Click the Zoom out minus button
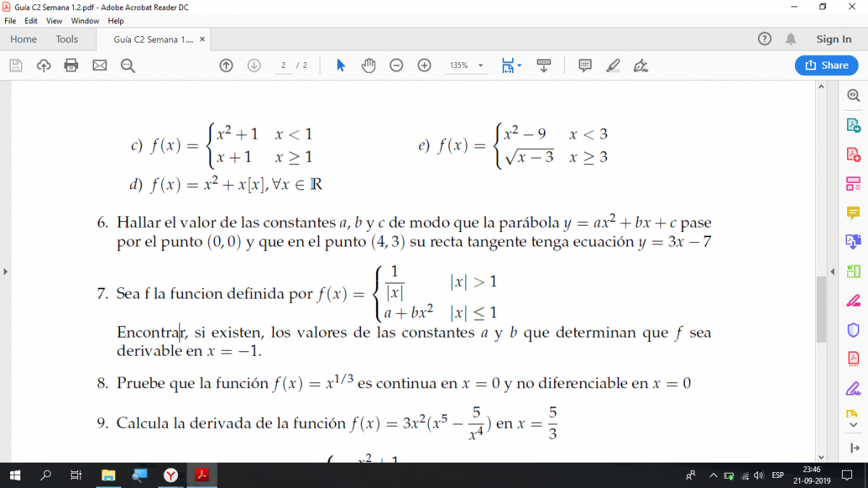 click(396, 66)
